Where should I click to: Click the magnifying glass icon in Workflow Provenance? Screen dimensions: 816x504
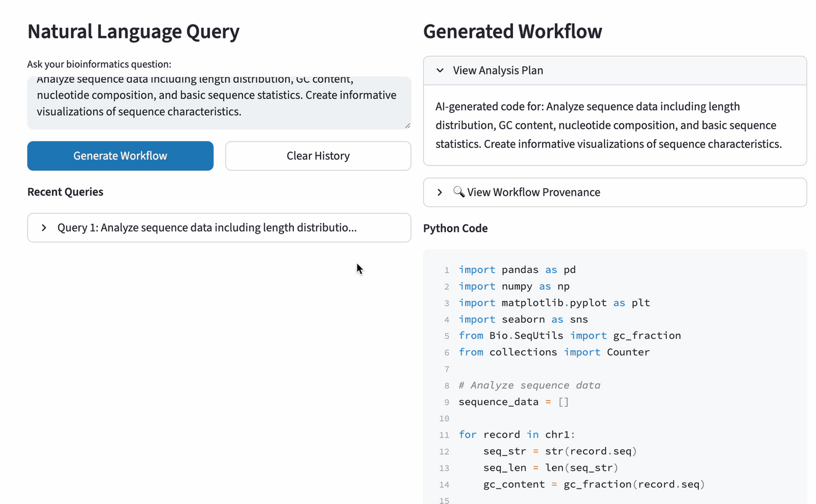[459, 192]
